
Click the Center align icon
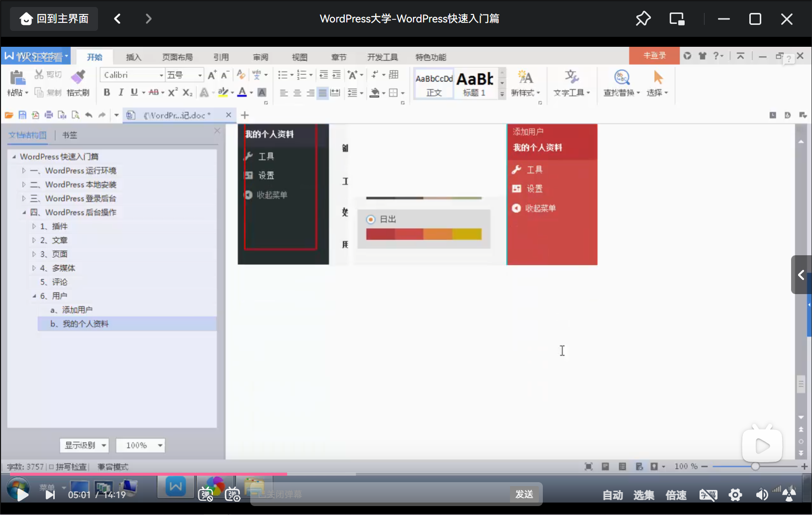297,93
